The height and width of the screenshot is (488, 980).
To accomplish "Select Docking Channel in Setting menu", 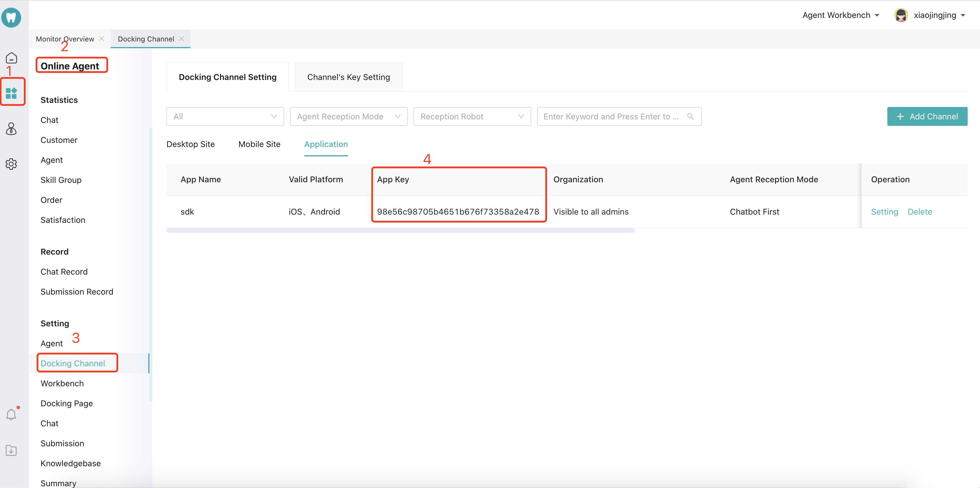I will pyautogui.click(x=73, y=363).
